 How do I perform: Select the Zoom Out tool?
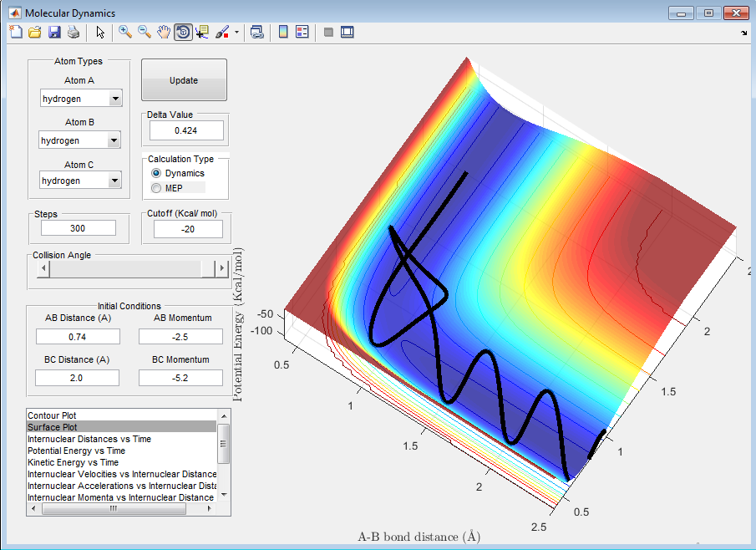(x=145, y=32)
